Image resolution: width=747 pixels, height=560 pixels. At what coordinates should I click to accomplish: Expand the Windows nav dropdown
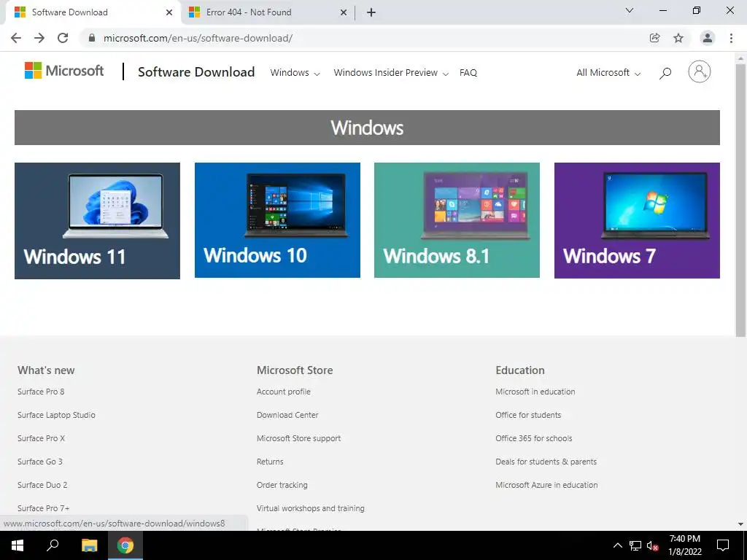(295, 73)
